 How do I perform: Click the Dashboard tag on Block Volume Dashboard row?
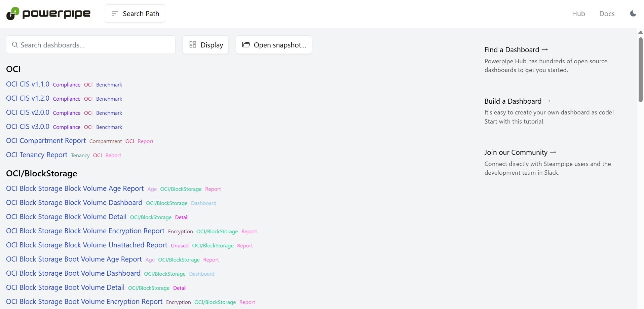[204, 203]
